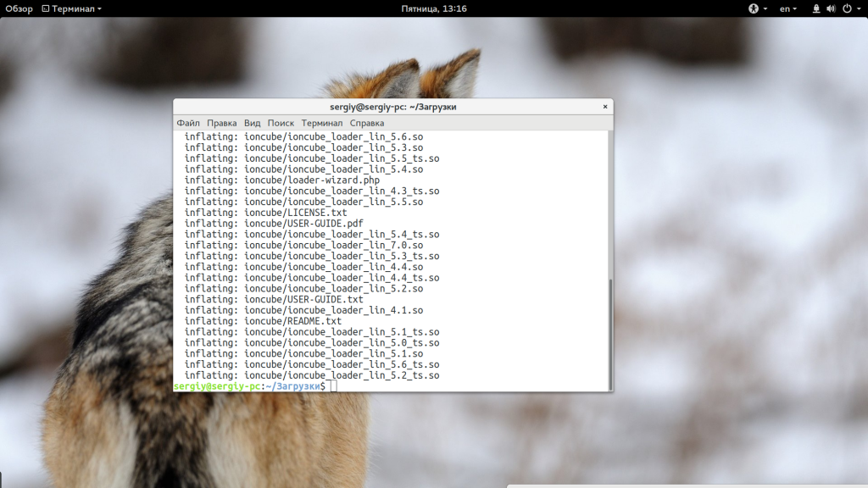Viewport: 868px width, 488px height.
Task: Click the terminal vertical scrollbar
Action: tap(609, 330)
